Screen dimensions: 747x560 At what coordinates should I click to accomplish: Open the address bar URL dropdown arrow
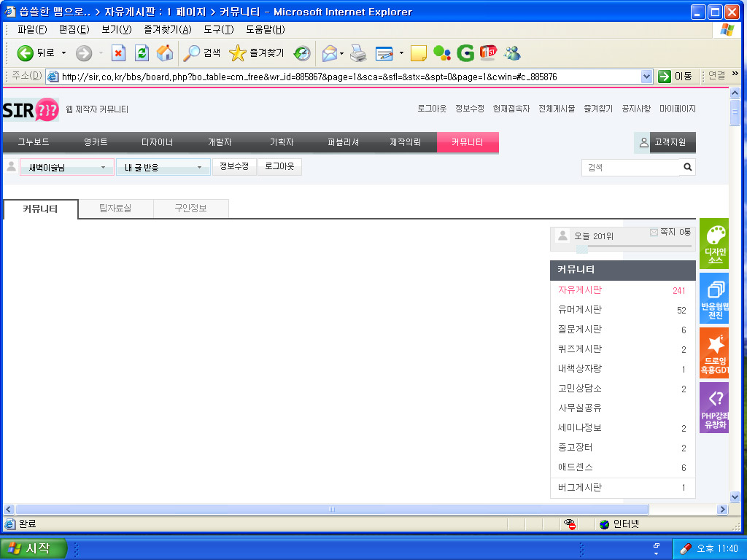click(646, 77)
